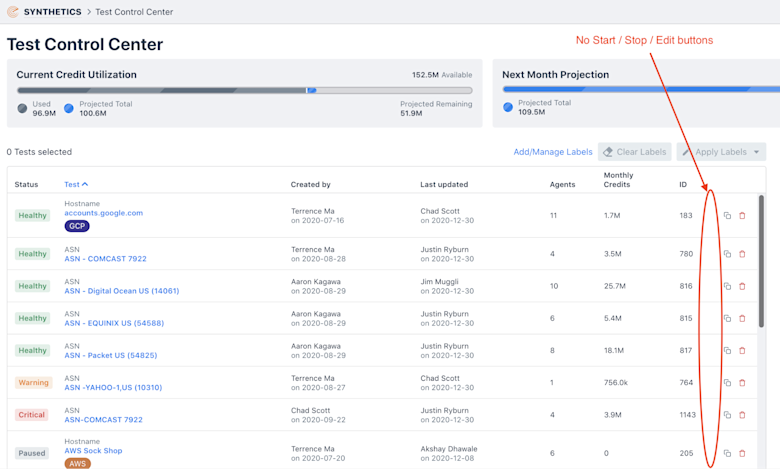
Task: Click the 18.1M monthly credits value
Action: [614, 351]
